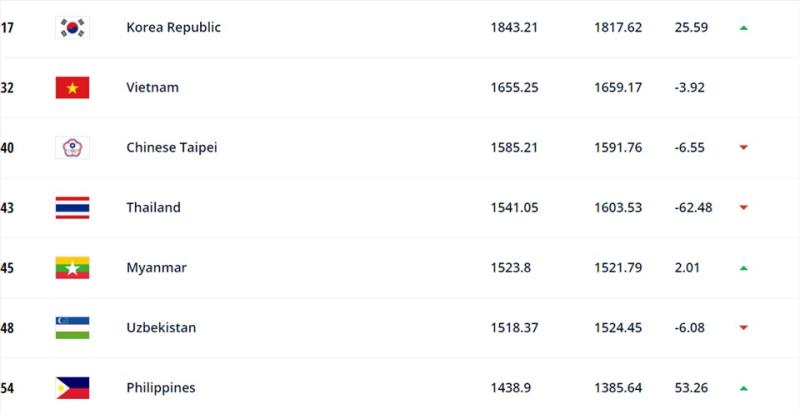Screen dimensions: 800x414
Task: Click the Thailand flag icon
Action: pyautogui.click(x=72, y=208)
